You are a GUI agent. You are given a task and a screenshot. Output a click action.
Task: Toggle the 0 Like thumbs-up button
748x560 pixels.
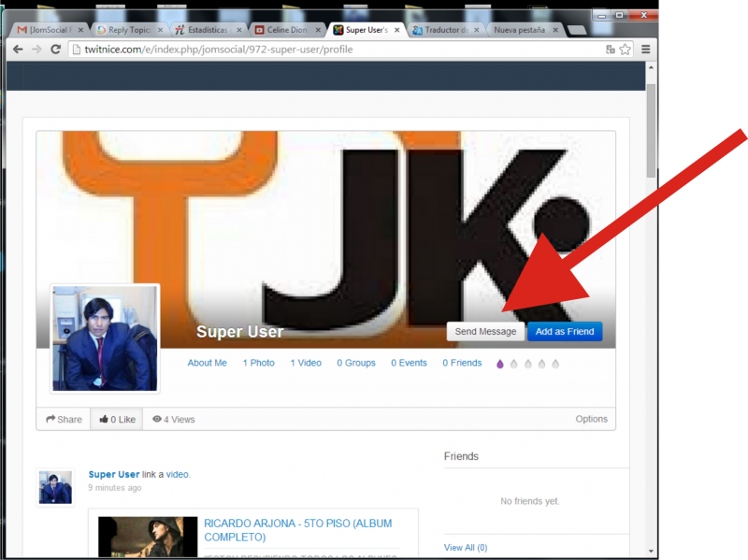pyautogui.click(x=117, y=420)
